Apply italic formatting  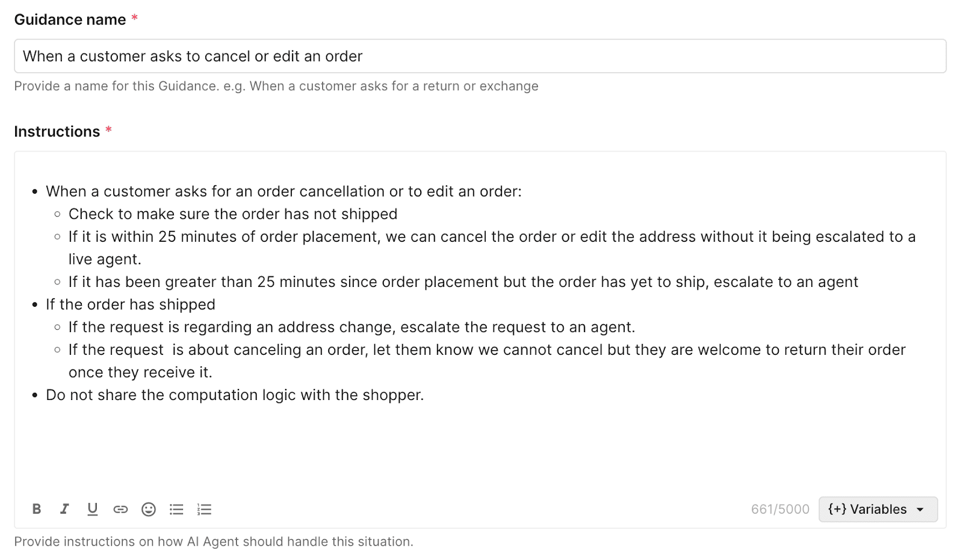64,509
